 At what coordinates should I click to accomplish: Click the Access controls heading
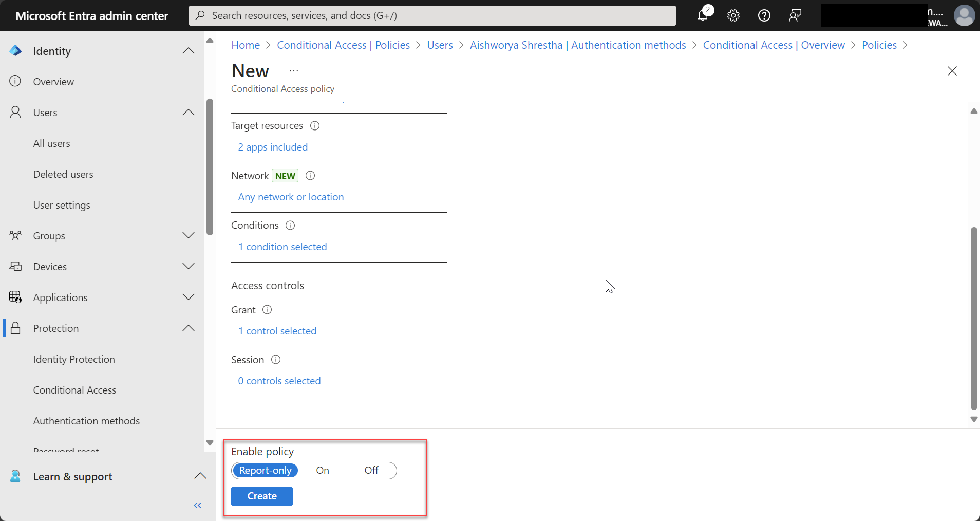click(268, 286)
